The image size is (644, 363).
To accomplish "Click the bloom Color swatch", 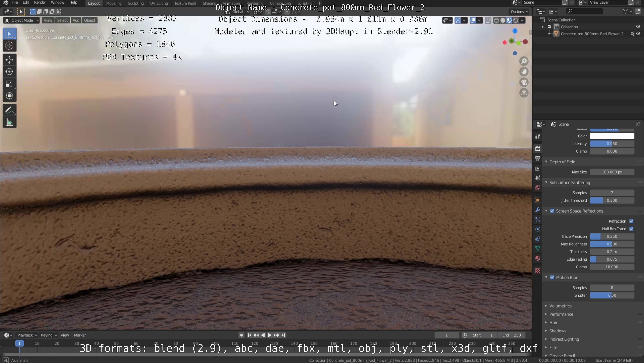I will pyautogui.click(x=612, y=136).
